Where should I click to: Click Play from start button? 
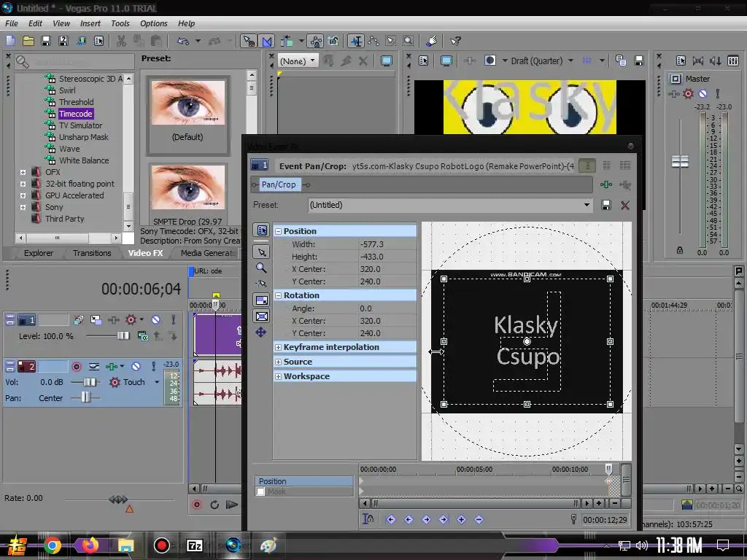(232, 505)
